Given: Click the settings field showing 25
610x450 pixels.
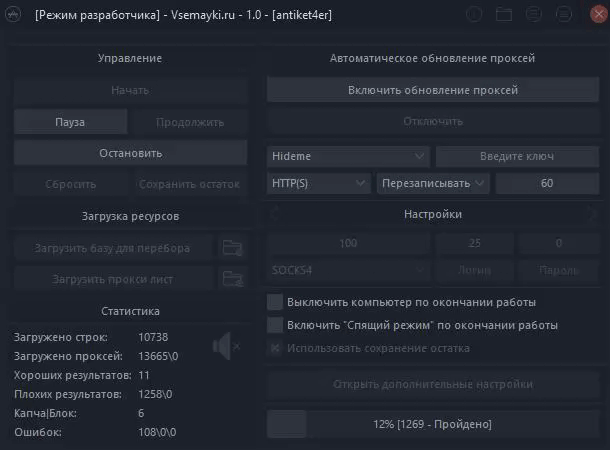Looking at the screenshot, I should point(475,243).
